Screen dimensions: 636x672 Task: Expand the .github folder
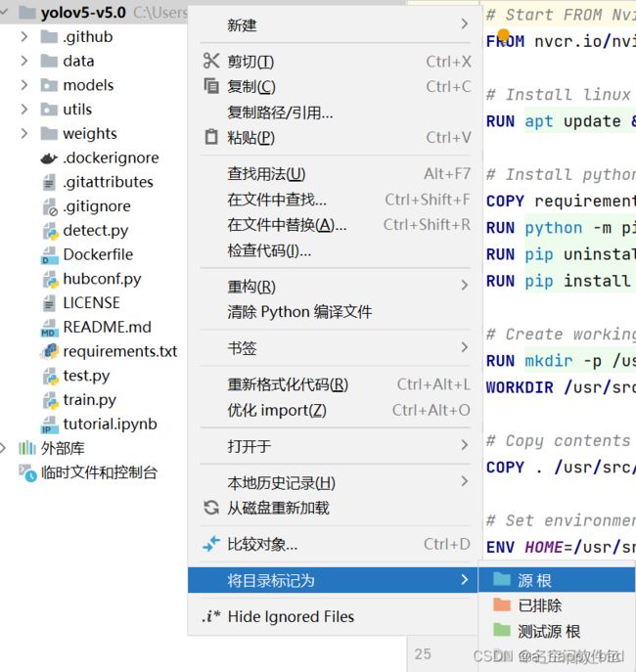[x=24, y=37]
